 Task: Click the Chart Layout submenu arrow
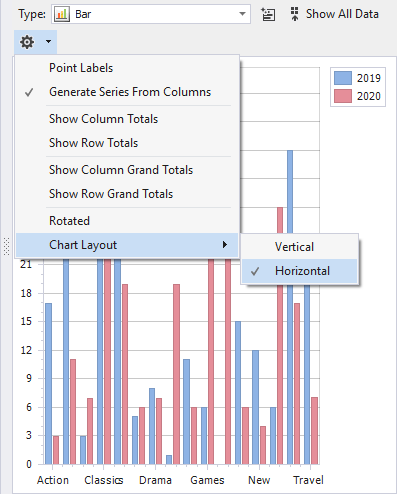[225, 245]
